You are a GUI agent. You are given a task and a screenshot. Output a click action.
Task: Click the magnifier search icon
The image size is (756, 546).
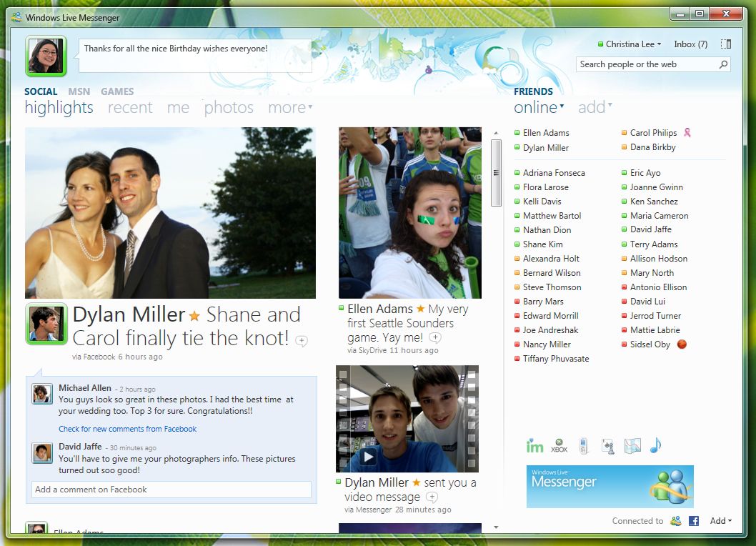coord(723,64)
